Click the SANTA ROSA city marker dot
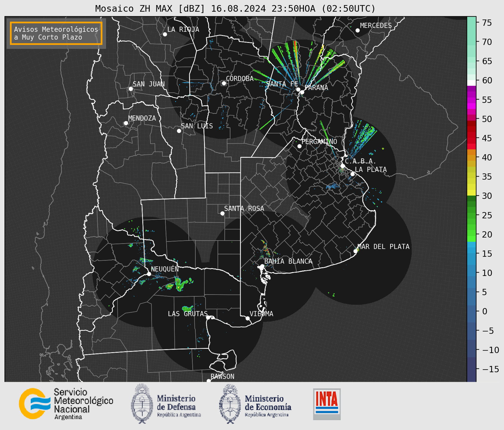504x430 pixels. click(222, 214)
